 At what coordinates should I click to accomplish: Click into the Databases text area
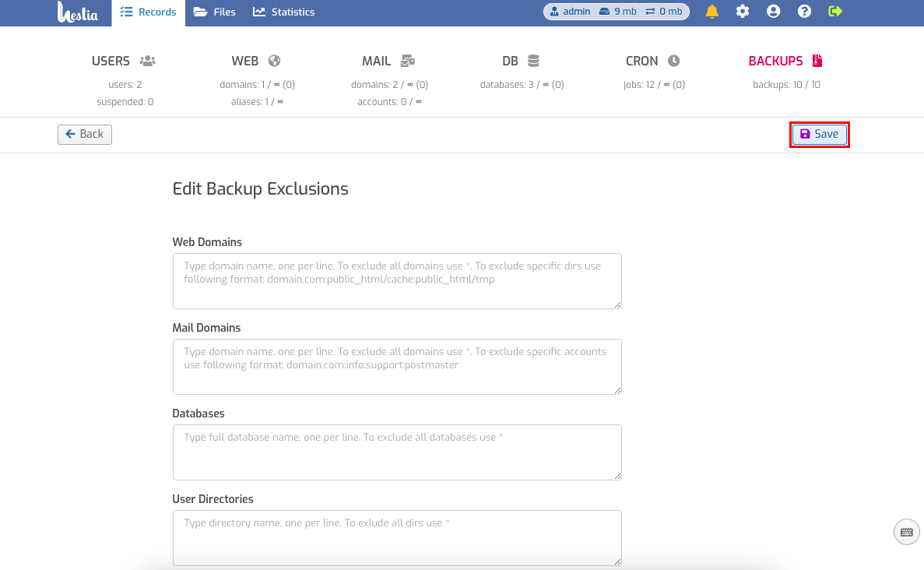[x=397, y=452]
